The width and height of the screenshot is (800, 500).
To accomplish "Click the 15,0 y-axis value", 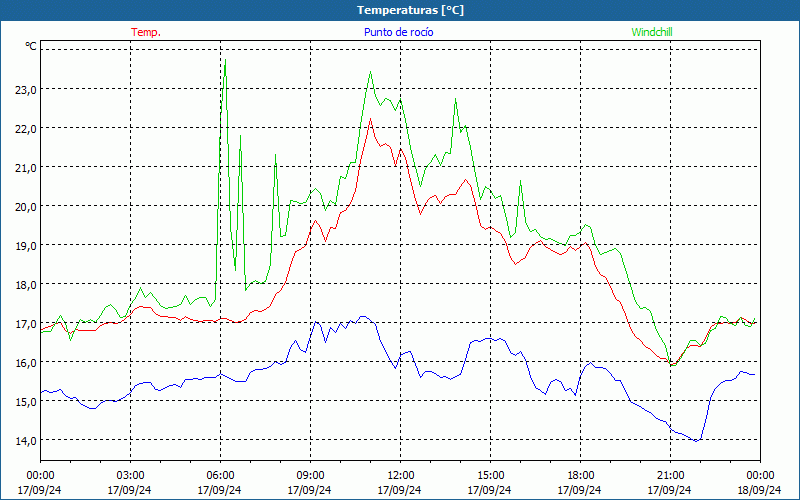I will (x=26, y=402).
